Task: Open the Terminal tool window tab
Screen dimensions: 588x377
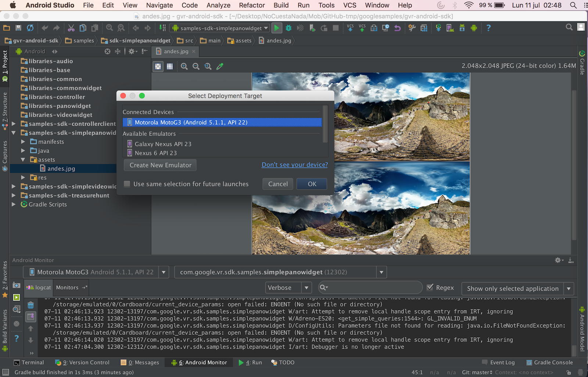Action: click(29, 363)
